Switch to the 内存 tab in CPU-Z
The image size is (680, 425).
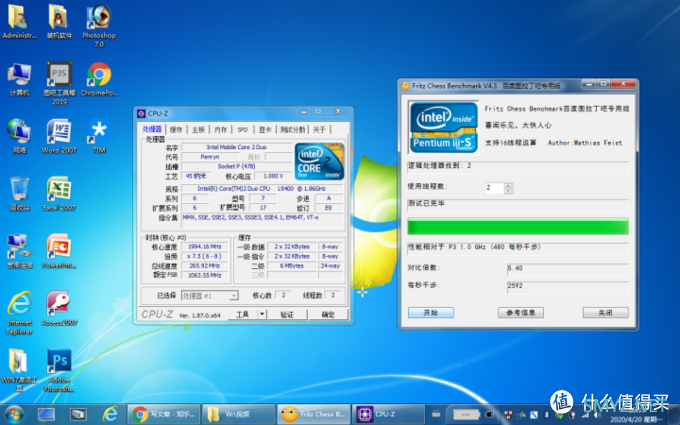point(221,129)
